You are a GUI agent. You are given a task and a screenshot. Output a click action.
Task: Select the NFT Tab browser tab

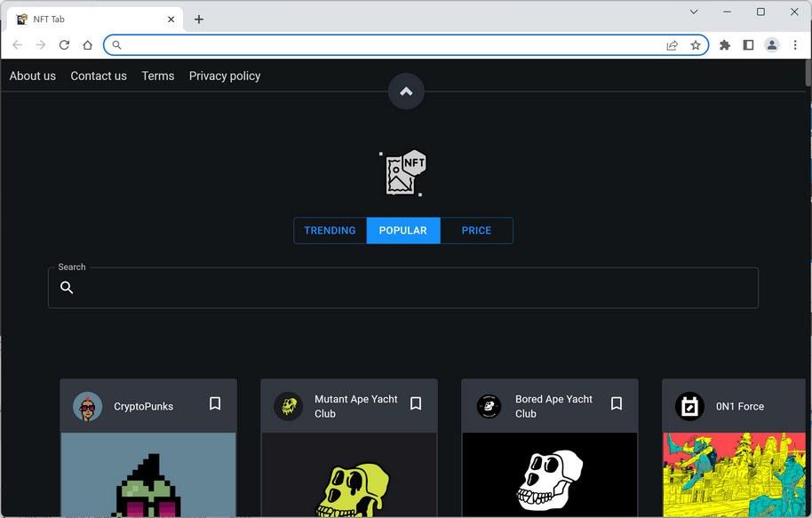pyautogui.click(x=95, y=20)
